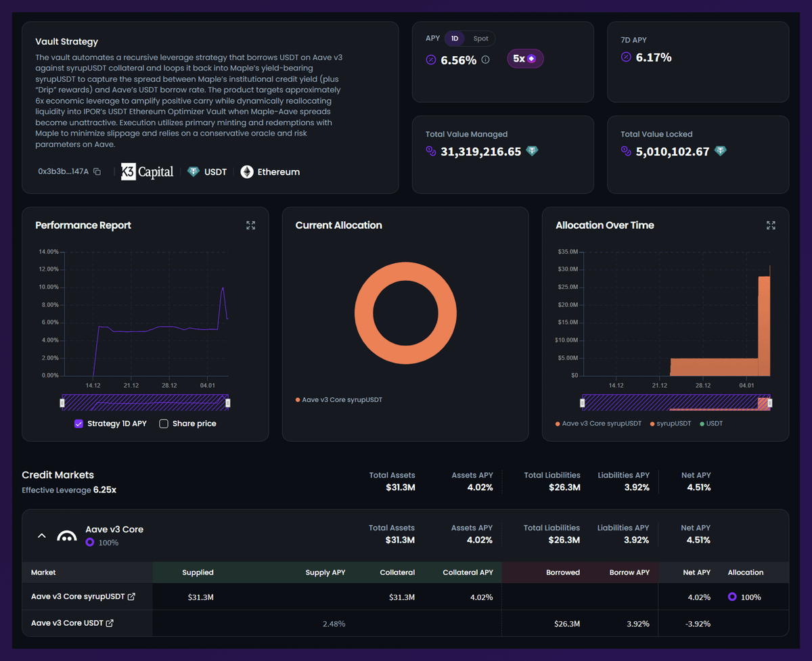Collapse the Aave v3 Core market section
Viewport: 812px width, 661px height.
coord(41,536)
